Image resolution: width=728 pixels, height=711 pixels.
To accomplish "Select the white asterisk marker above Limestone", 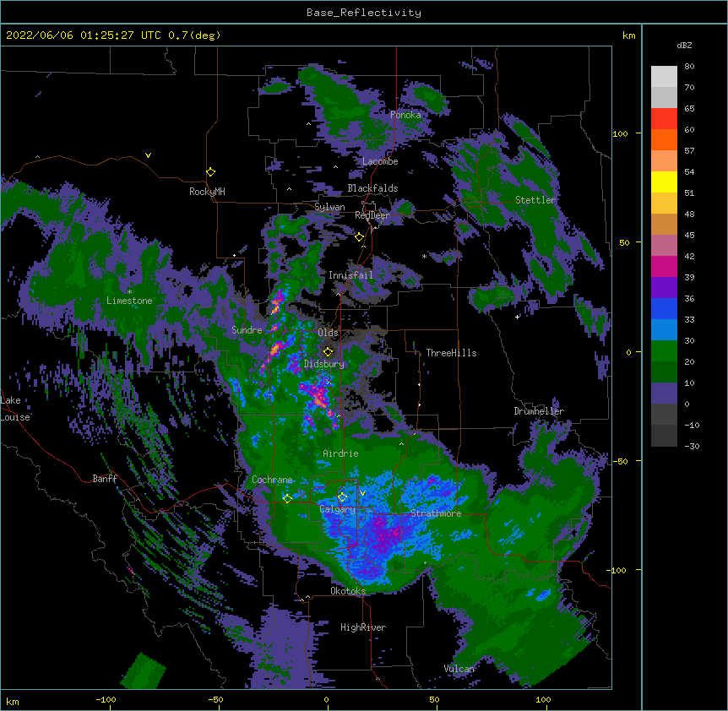I will pos(129,292).
